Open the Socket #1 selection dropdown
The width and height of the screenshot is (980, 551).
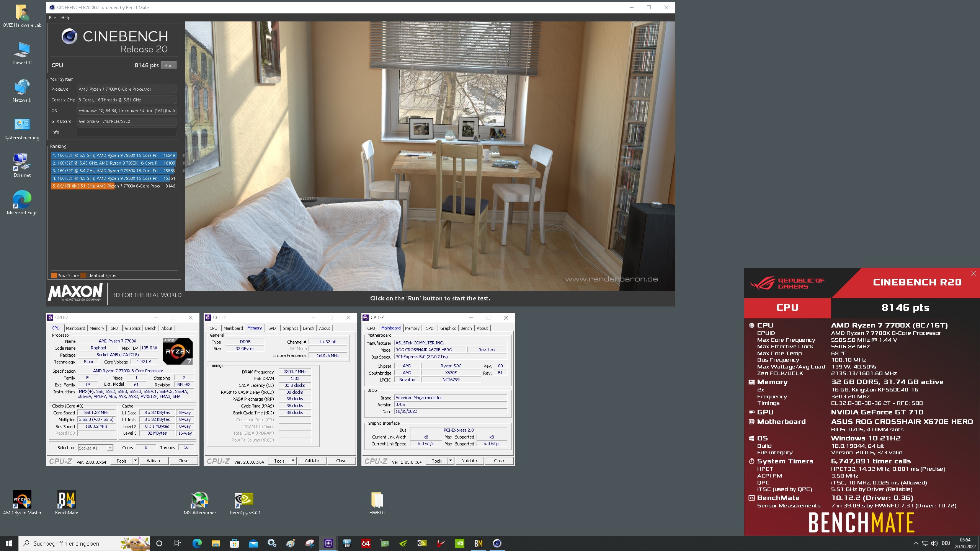tap(95, 448)
